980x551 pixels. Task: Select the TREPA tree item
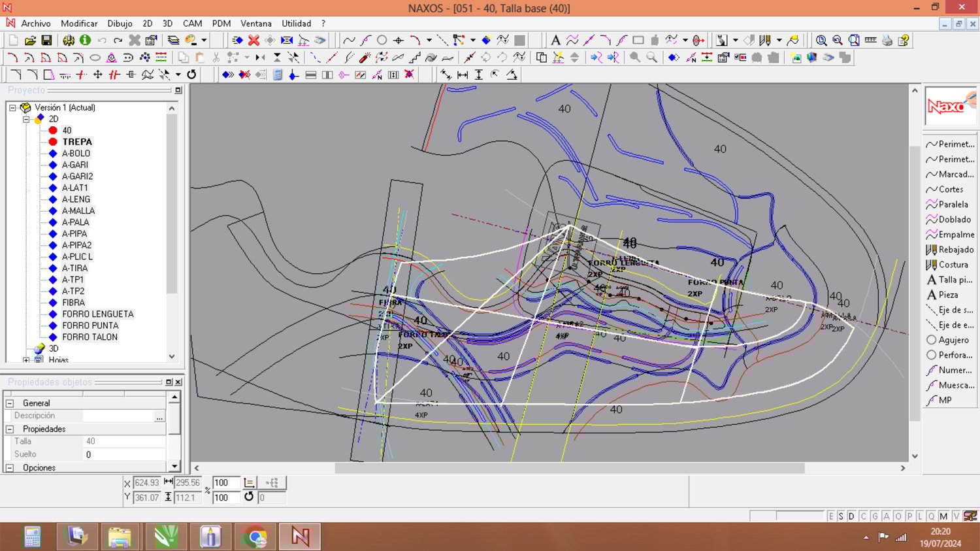[x=77, y=142]
